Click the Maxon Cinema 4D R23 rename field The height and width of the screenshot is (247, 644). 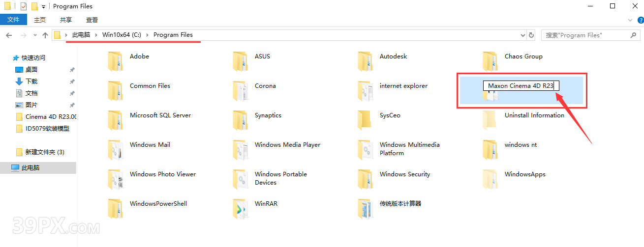point(521,86)
